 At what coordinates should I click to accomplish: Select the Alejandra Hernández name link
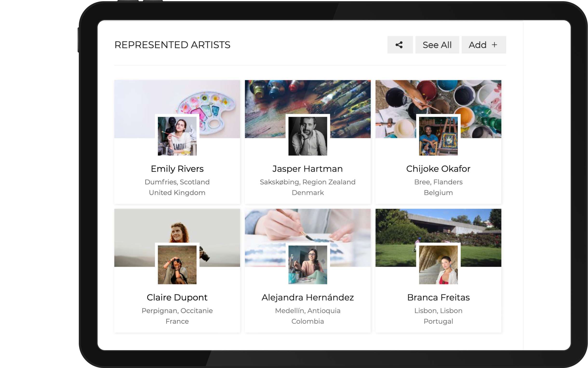coord(308,297)
